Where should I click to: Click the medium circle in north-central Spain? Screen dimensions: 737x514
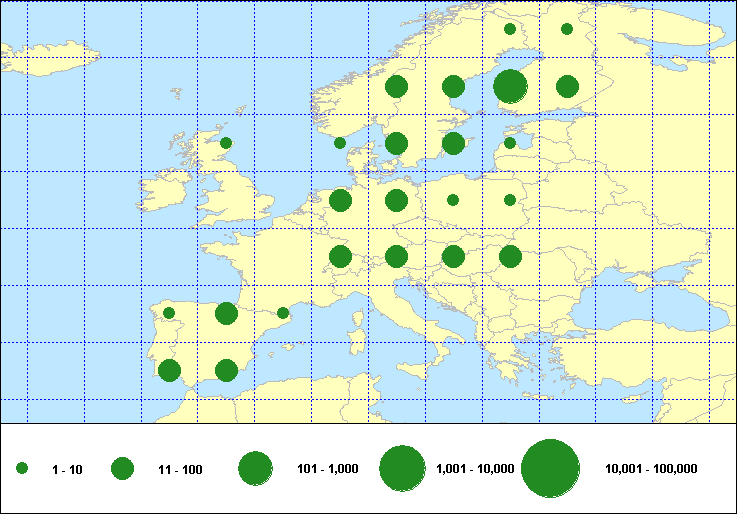[226, 314]
